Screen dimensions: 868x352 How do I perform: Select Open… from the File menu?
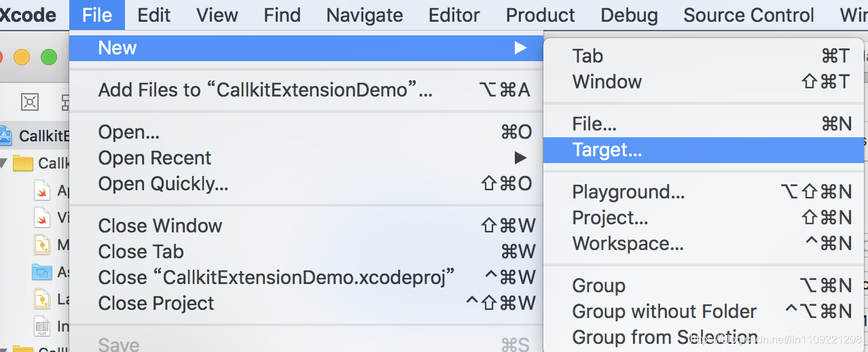point(306,132)
